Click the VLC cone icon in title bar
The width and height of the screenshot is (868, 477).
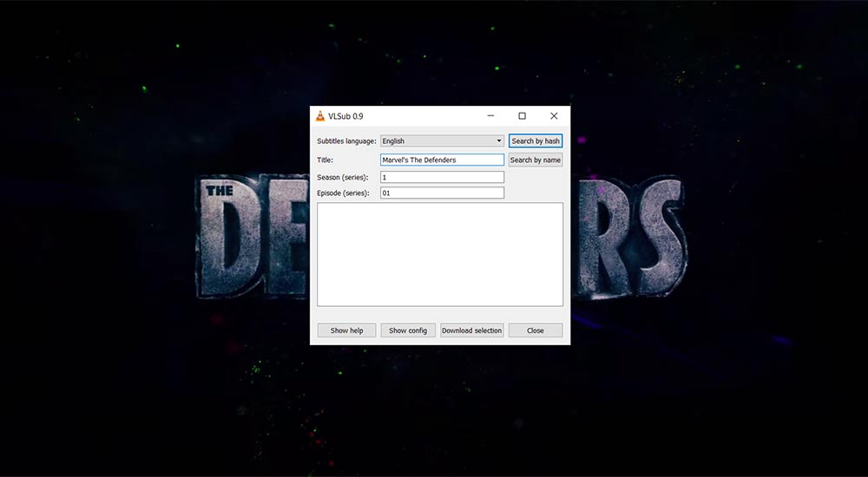click(320, 116)
